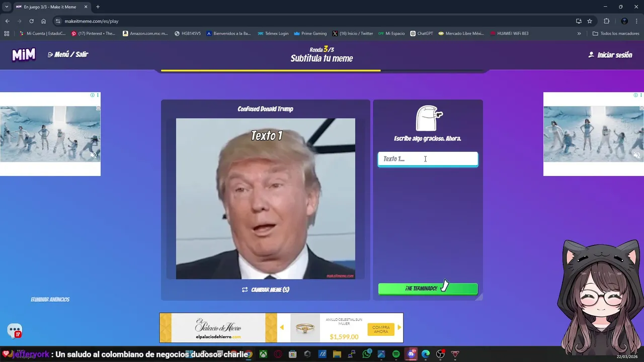The height and width of the screenshot is (362, 644).
Task: Open the Inicio / Twitter bookmark
Action: coord(353,34)
